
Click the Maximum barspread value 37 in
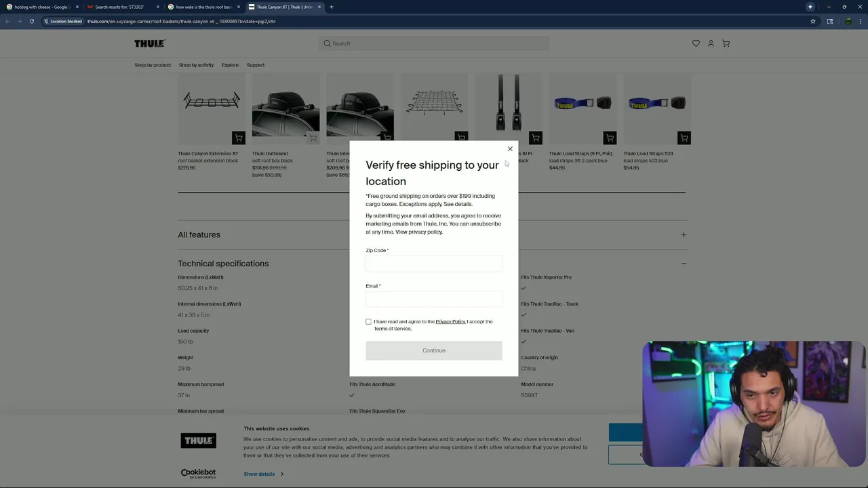(x=184, y=395)
